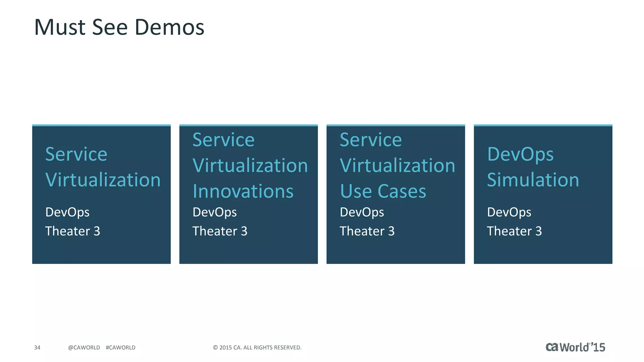The width and height of the screenshot is (644, 362).
Task: Click the 'Must See Demos' slide title
Action: (119, 27)
